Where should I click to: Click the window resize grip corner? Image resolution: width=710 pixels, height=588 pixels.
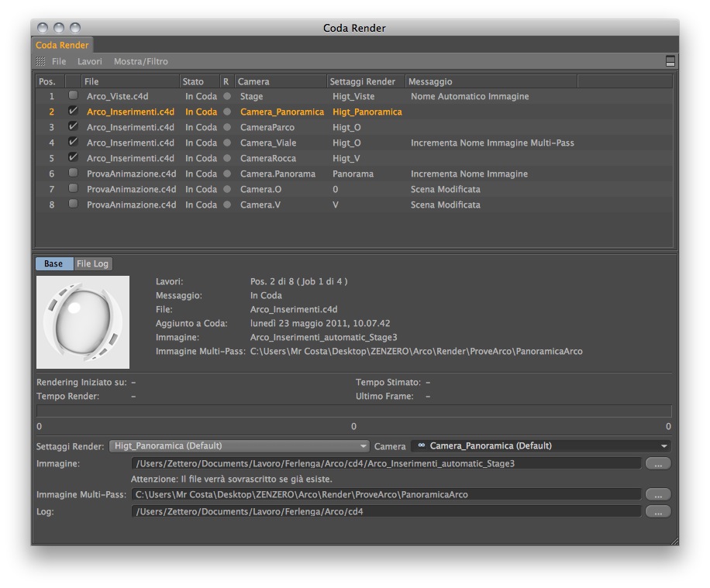(674, 541)
